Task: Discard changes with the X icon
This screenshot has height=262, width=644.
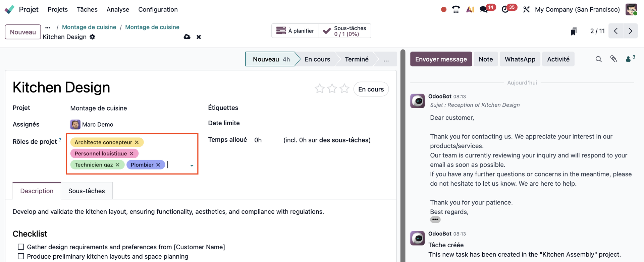Action: point(199,37)
